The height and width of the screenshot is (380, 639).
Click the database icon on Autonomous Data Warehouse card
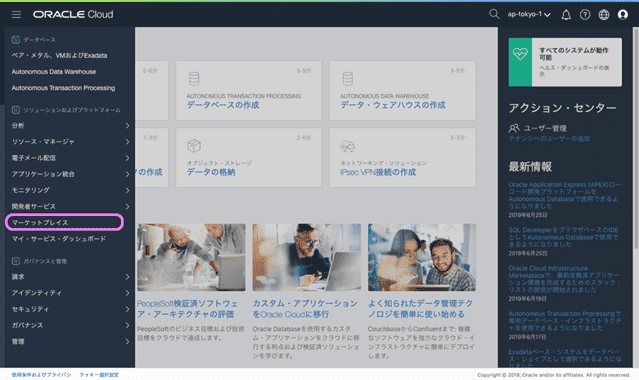click(x=348, y=78)
